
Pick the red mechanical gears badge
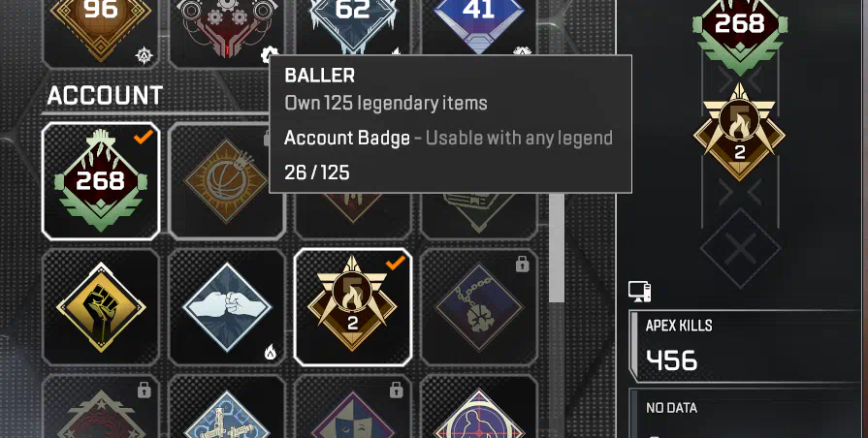[226, 30]
